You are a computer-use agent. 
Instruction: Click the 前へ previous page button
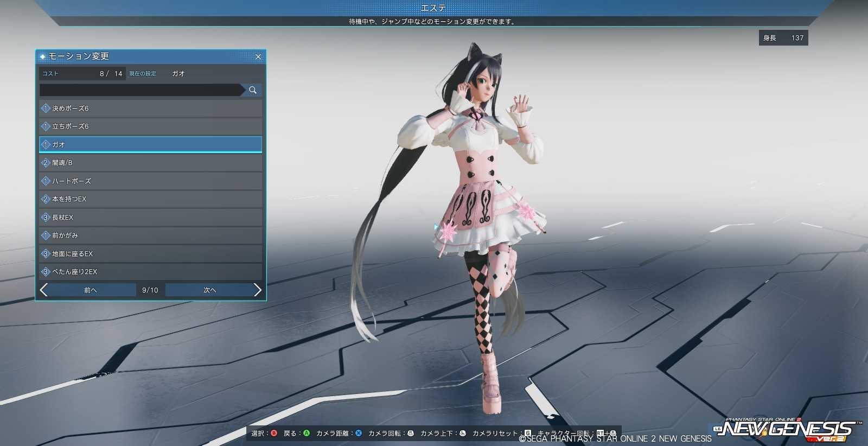(x=91, y=290)
